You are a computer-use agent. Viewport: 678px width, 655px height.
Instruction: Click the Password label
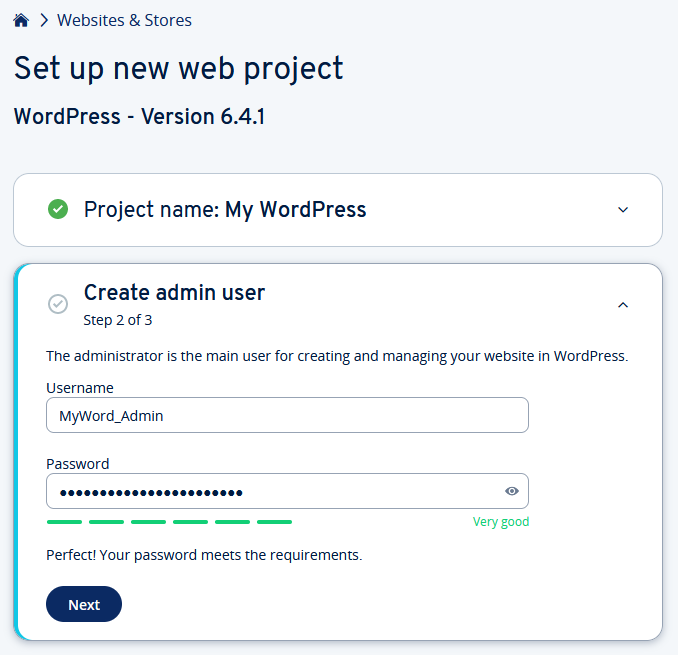(78, 464)
